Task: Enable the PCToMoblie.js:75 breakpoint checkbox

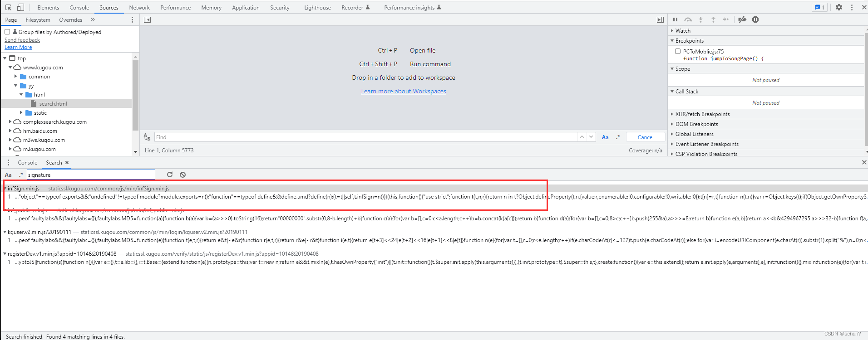Action: coord(678,51)
